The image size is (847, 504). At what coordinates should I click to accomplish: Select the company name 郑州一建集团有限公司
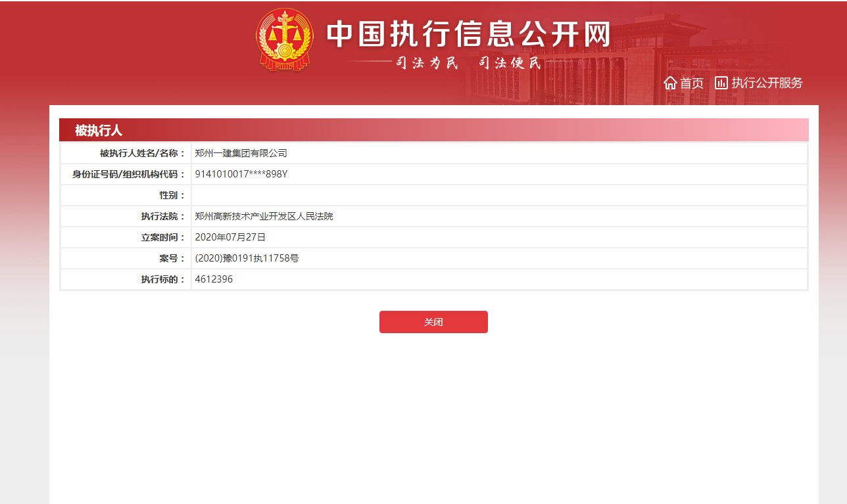[x=241, y=153]
